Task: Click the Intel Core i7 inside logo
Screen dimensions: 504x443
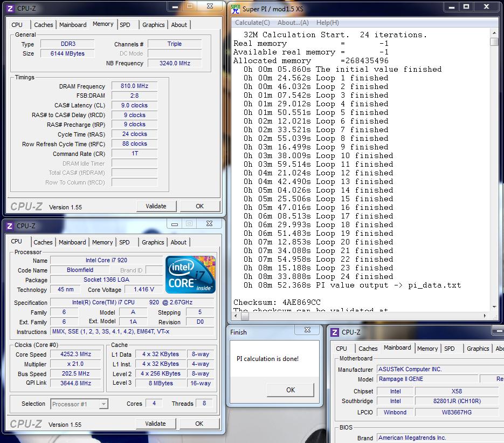Action: click(x=190, y=275)
